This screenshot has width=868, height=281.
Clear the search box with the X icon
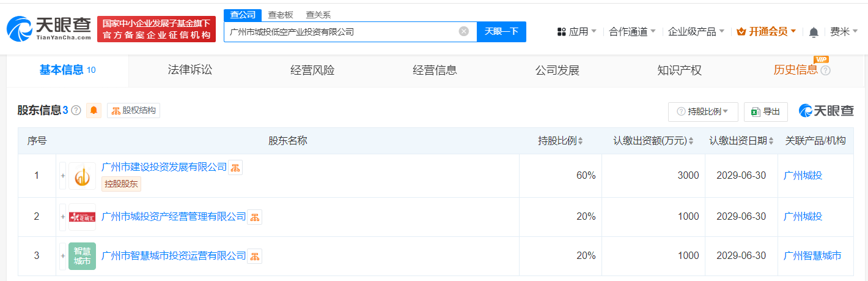463,31
